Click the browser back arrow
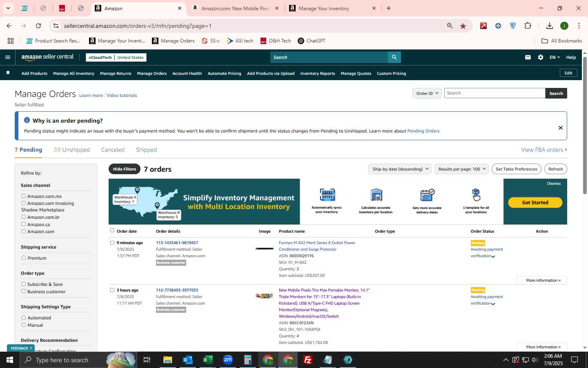Screen dimensions: 588x368 point(9,26)
